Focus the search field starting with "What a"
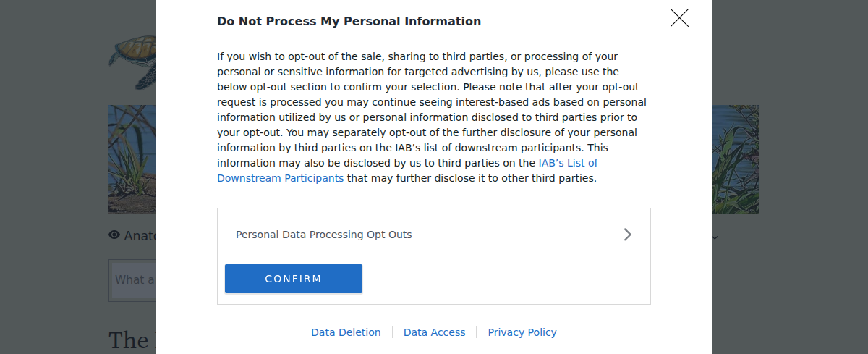 tap(134, 280)
